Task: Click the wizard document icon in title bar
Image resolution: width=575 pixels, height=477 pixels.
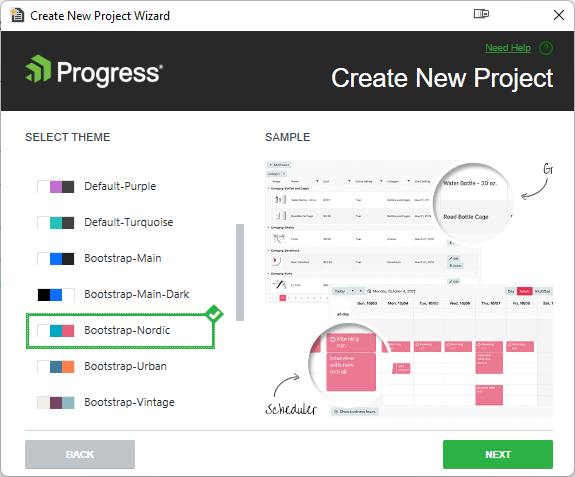Action: point(17,15)
